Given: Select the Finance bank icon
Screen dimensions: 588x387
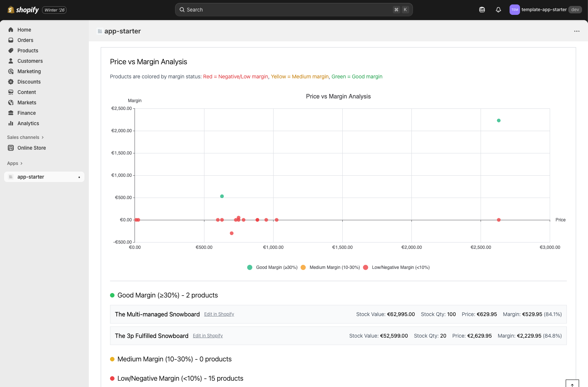Looking at the screenshot, I should tap(11, 113).
